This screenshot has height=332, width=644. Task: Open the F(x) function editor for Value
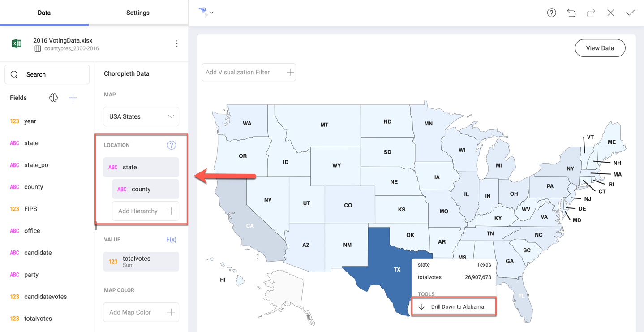click(172, 239)
